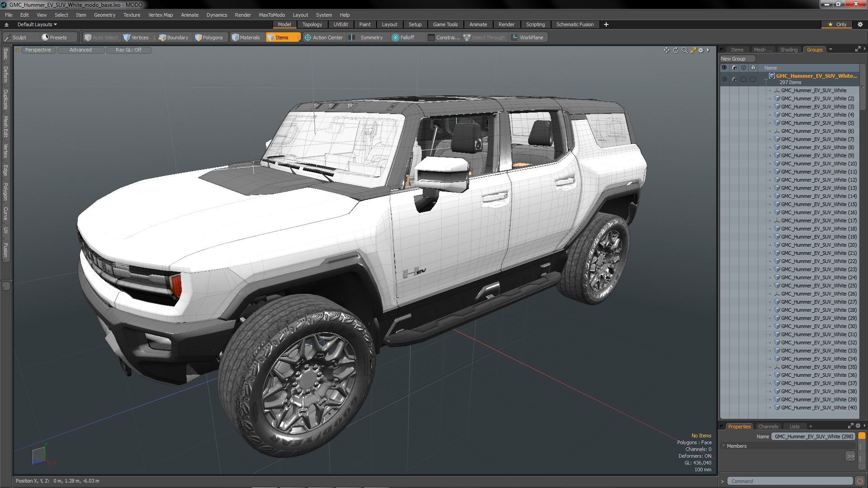This screenshot has width=868, height=488.
Task: Click the collapse arrow beside Default Layouts
Action: click(x=6, y=24)
